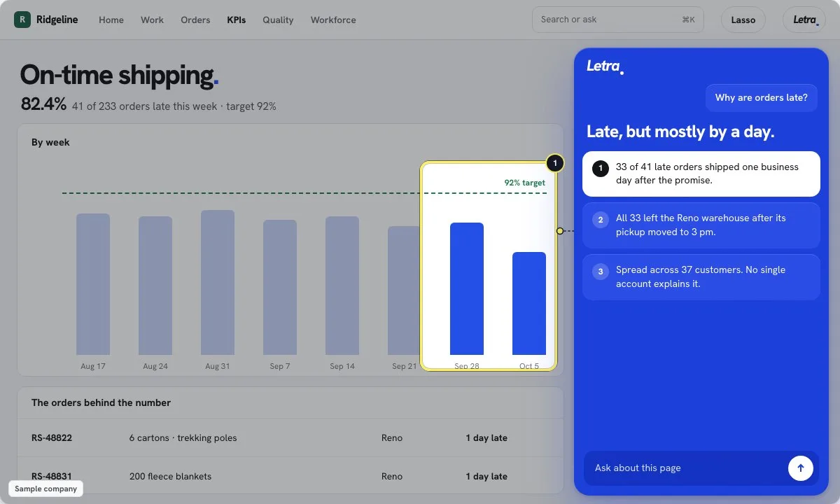Click the Aug 31 bar in chart

(x=218, y=283)
